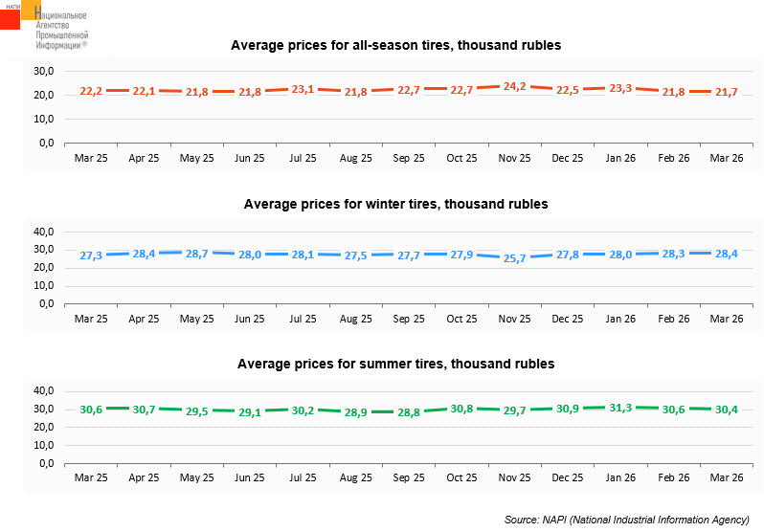This screenshot has width=764, height=532.
Task: Click the 30,0 y-axis label on all-season chart
Action: (42, 71)
